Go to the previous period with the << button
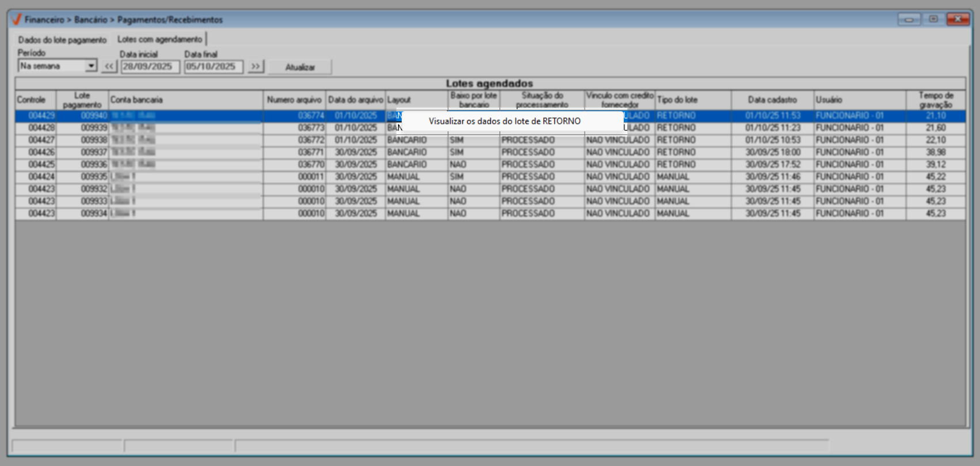 click(109, 67)
